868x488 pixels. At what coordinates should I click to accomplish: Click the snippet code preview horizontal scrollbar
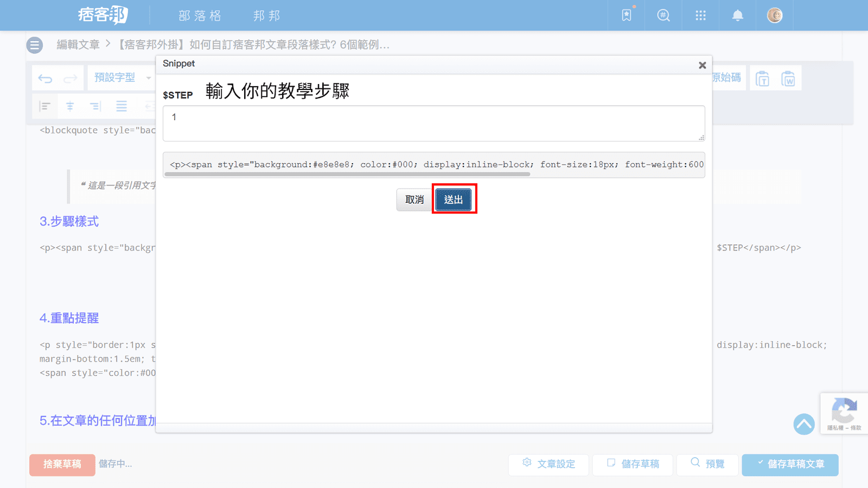click(347, 175)
